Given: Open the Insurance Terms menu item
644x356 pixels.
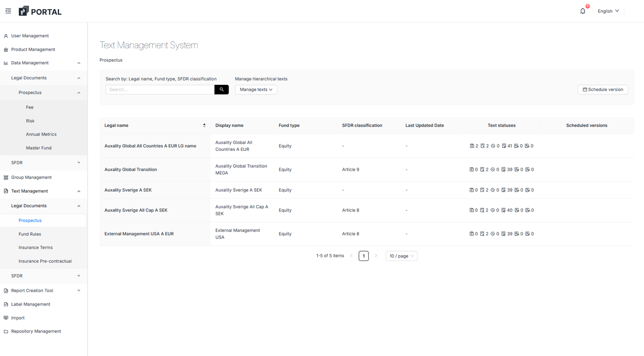Looking at the screenshot, I should pyautogui.click(x=35, y=248).
